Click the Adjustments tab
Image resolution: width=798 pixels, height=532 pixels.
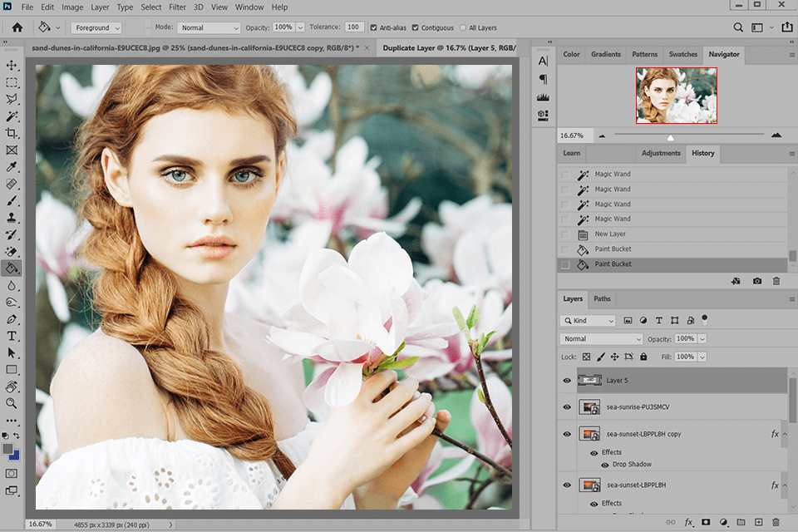click(661, 153)
